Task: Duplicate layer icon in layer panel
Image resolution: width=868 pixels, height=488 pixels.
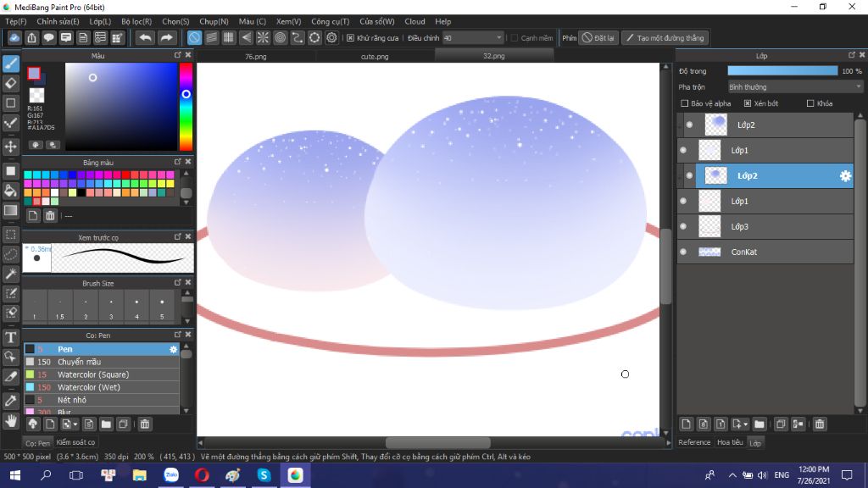Action: pos(781,424)
